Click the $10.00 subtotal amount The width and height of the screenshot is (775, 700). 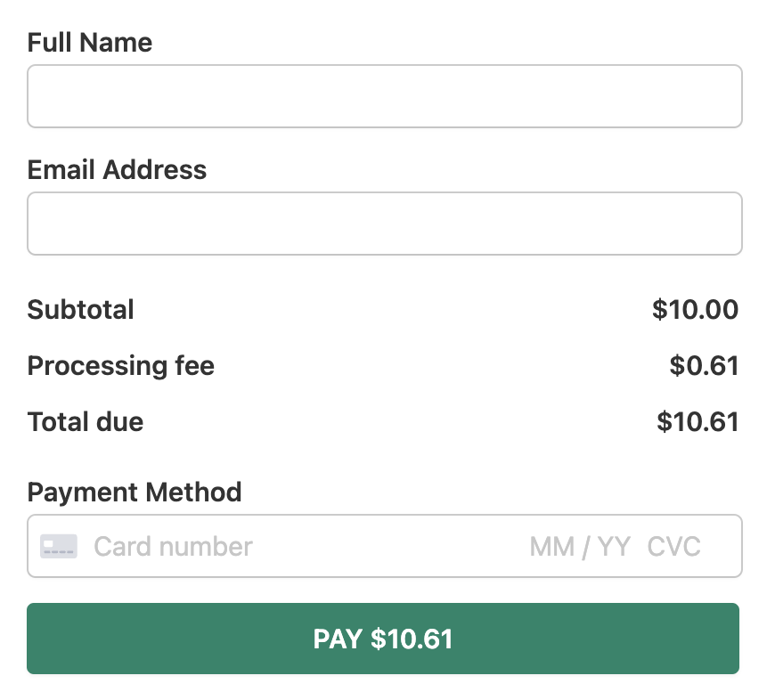coord(695,310)
